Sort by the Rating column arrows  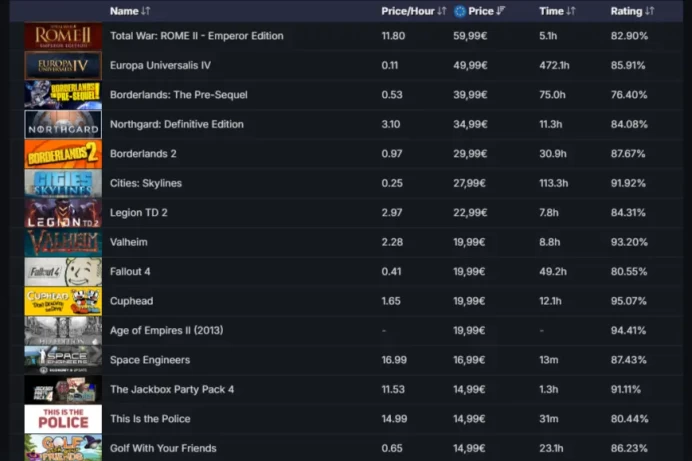pos(649,11)
